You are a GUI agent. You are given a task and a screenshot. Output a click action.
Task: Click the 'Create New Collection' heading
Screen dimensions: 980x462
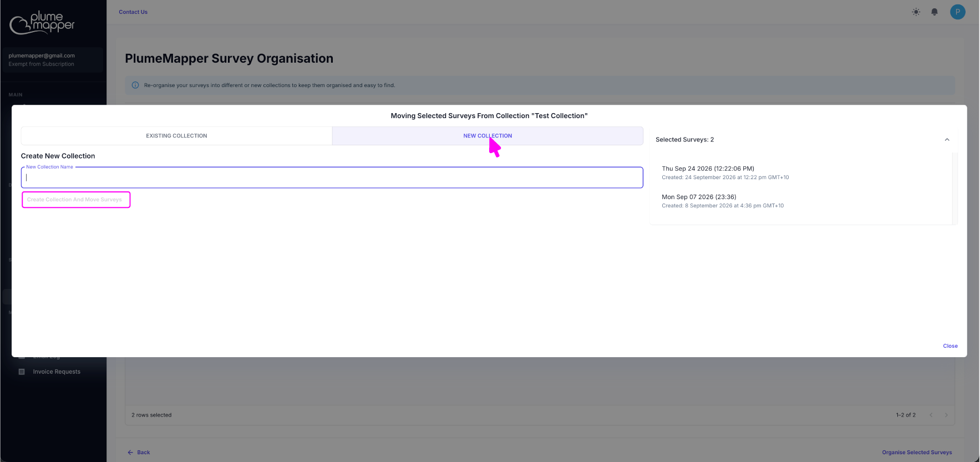click(58, 156)
